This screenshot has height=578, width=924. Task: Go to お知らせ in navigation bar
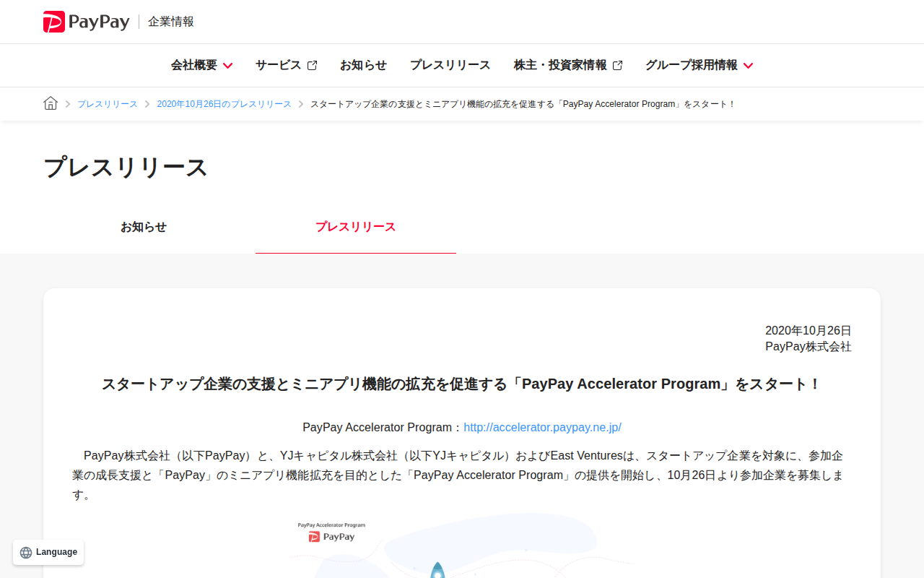pyautogui.click(x=363, y=65)
